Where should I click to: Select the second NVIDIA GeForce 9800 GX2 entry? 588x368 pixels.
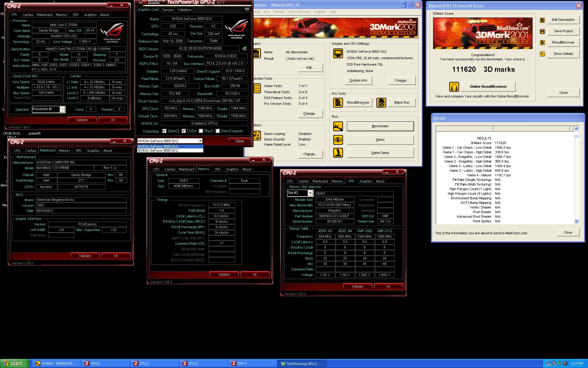[170, 151]
